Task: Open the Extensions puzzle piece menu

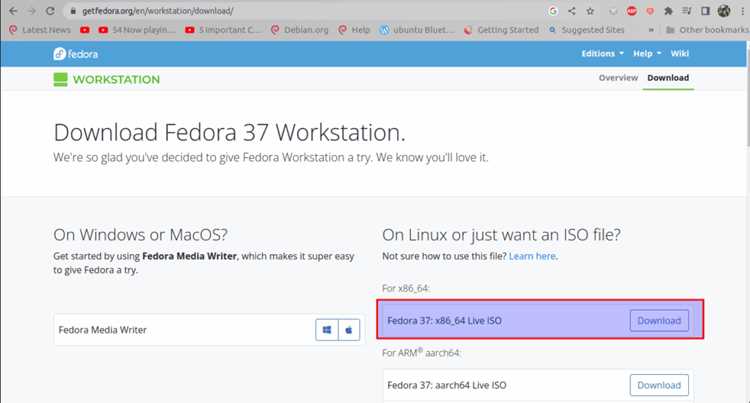Action: [668, 11]
